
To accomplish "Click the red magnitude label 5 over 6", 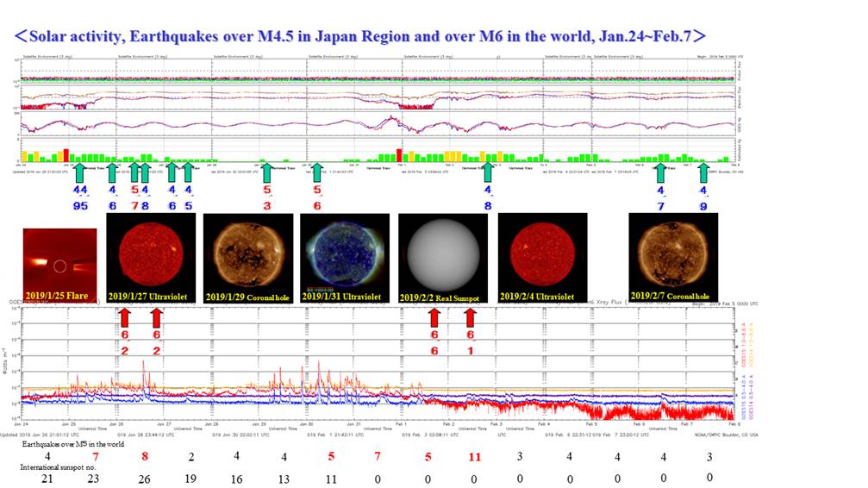I will click(316, 197).
